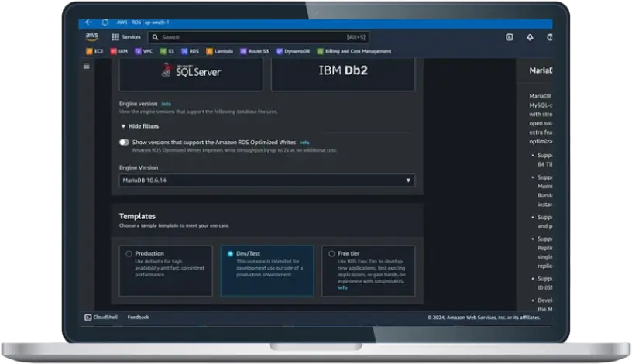Click the AWS logo

point(92,36)
